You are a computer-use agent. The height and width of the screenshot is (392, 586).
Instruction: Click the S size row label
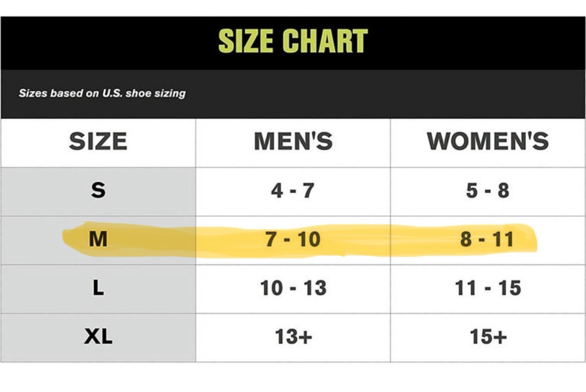point(98,191)
